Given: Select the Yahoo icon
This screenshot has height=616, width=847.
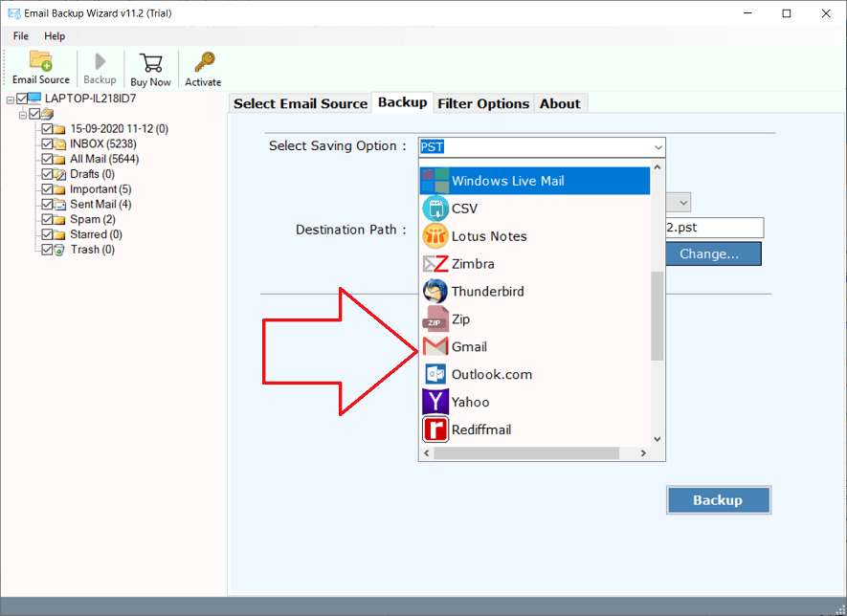Looking at the screenshot, I should [x=435, y=402].
